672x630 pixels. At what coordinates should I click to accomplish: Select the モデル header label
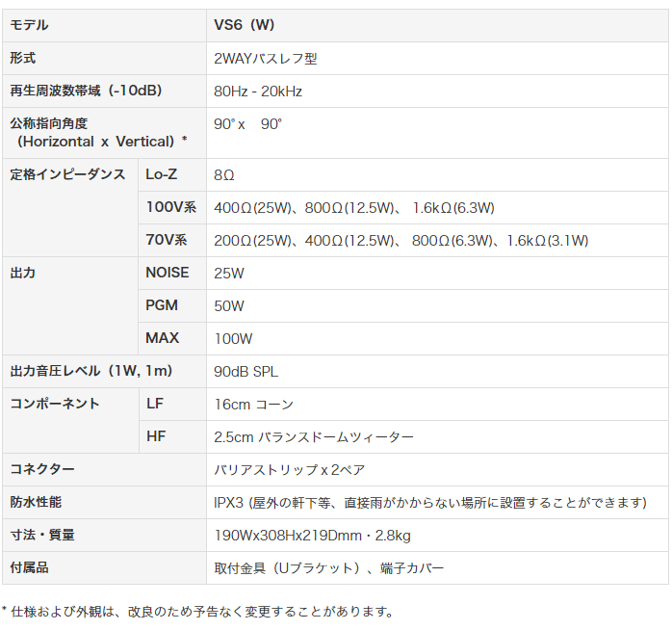29,25
